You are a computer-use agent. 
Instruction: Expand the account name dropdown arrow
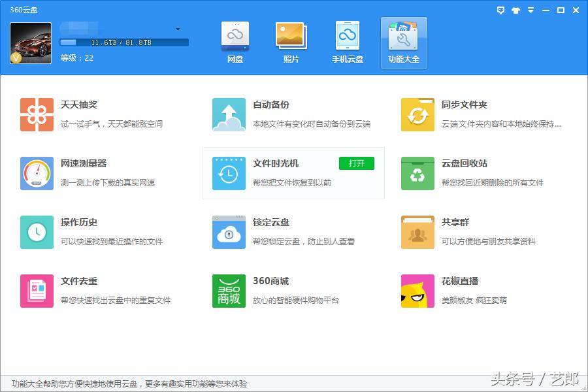(x=177, y=29)
